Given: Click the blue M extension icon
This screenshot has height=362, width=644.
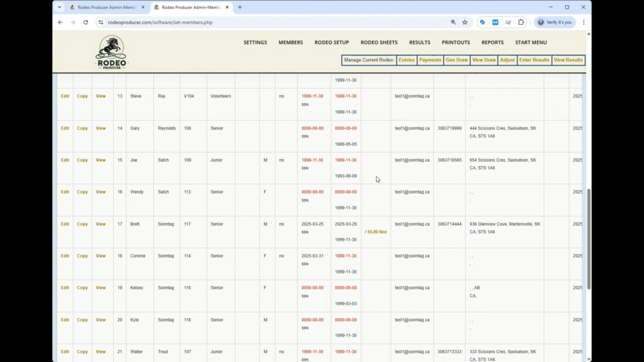Looking at the screenshot, I should click(494, 22).
